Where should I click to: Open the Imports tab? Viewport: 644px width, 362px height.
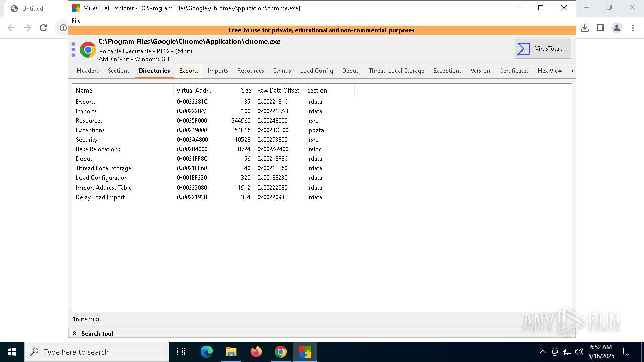pyautogui.click(x=218, y=71)
